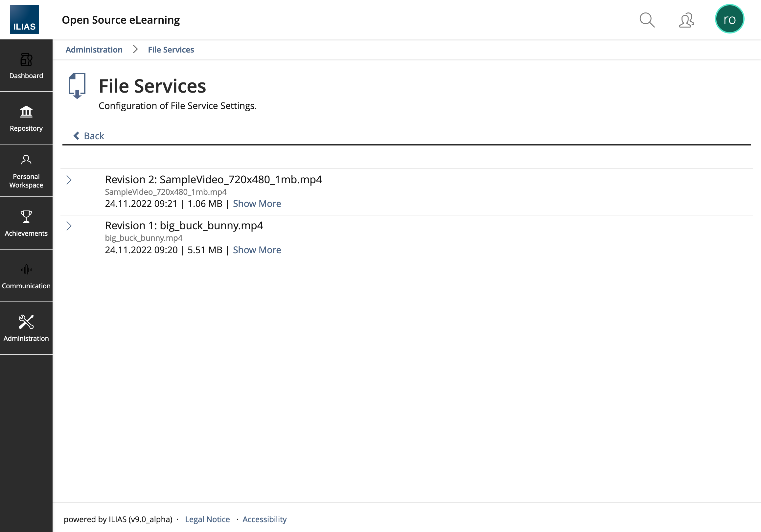Viewport: 761px width, 532px height.
Task: Open Administration tools sidebar item
Action: pyautogui.click(x=26, y=328)
